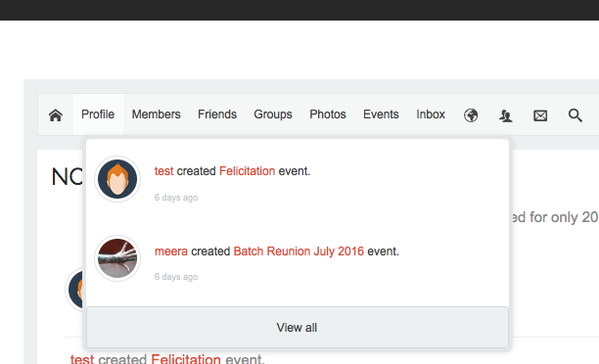The width and height of the screenshot is (599, 364).
Task: Open the envelope messages icon
Action: click(540, 115)
